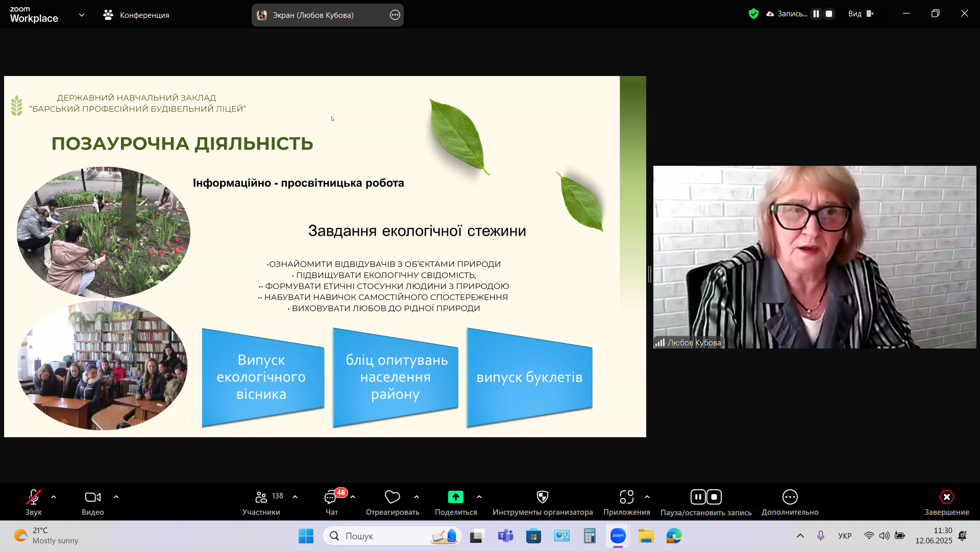The height and width of the screenshot is (551, 980).
Task: Open screen share options three-dot button
Action: (395, 15)
